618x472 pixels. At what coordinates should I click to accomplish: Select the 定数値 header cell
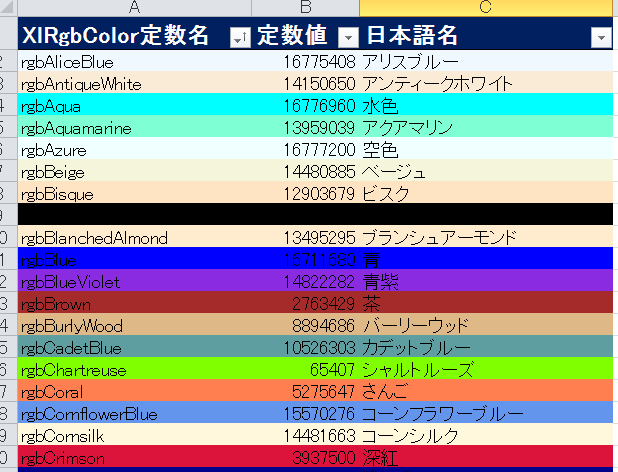click(x=305, y=33)
